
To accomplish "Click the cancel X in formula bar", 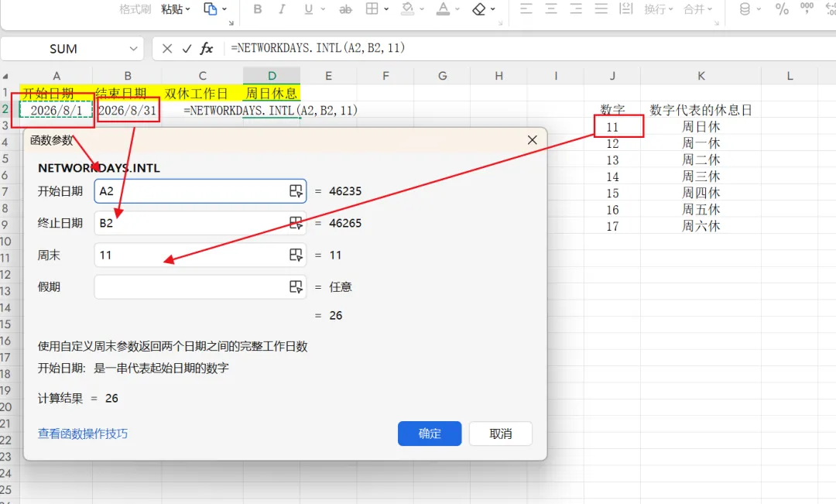I will coord(167,49).
